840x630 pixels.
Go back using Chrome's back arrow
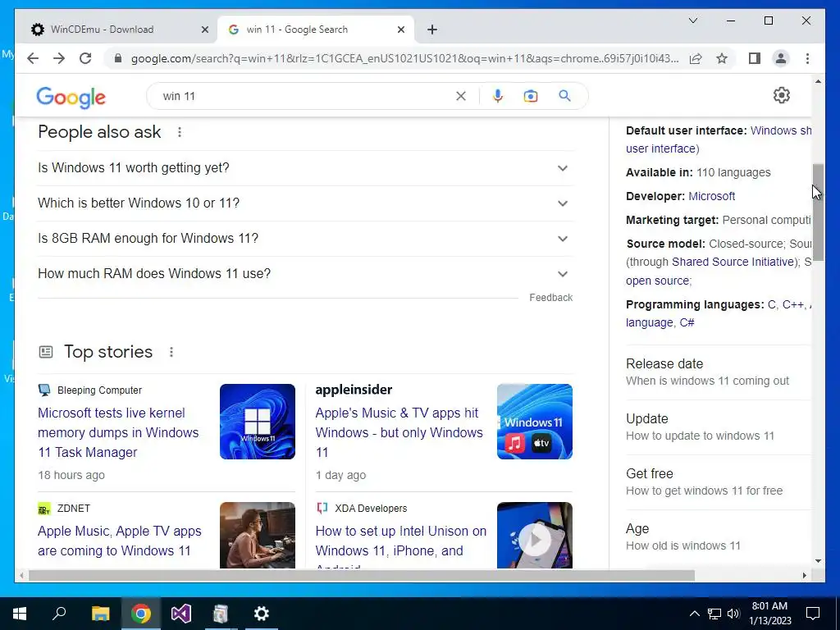click(x=33, y=58)
